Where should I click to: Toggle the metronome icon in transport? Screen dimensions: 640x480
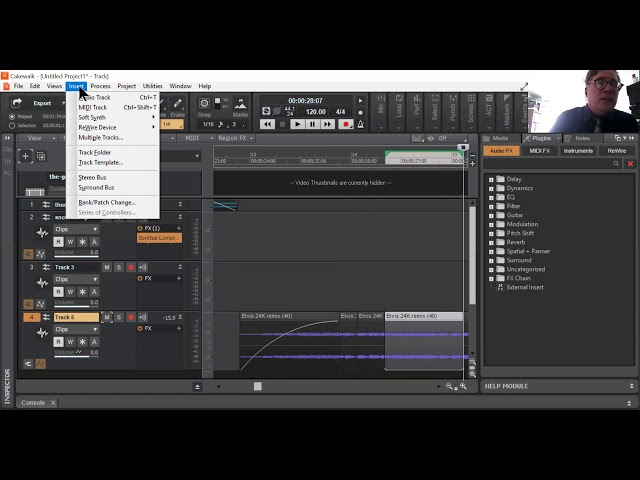(361, 124)
